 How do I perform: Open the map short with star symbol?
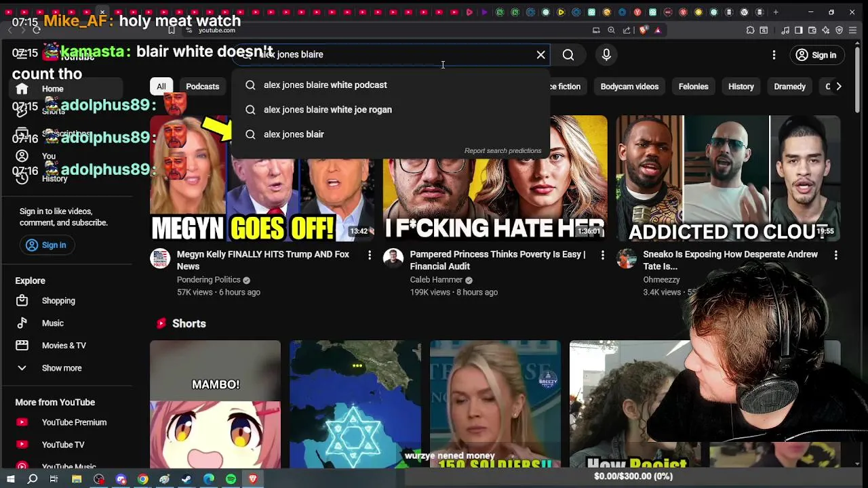click(355, 404)
